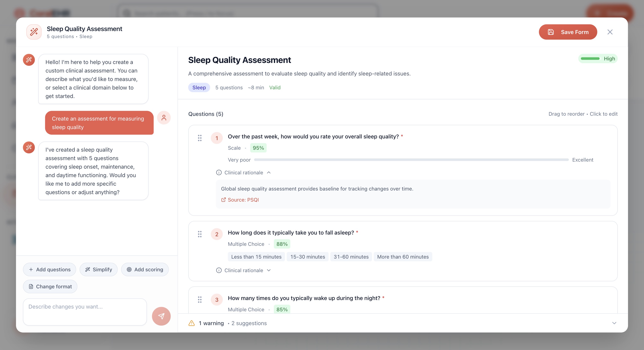Select the Sleep category badge
The image size is (644, 350).
tap(199, 87)
